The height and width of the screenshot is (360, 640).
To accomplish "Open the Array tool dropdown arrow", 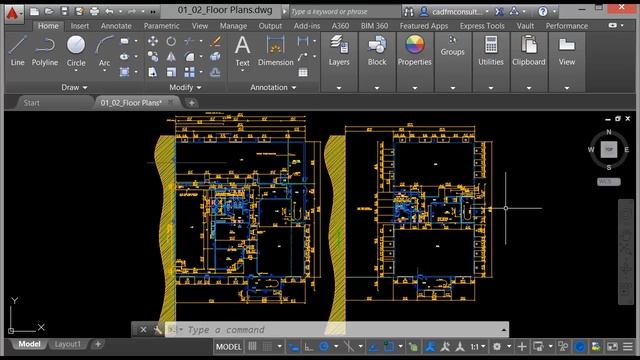I will coord(201,72).
